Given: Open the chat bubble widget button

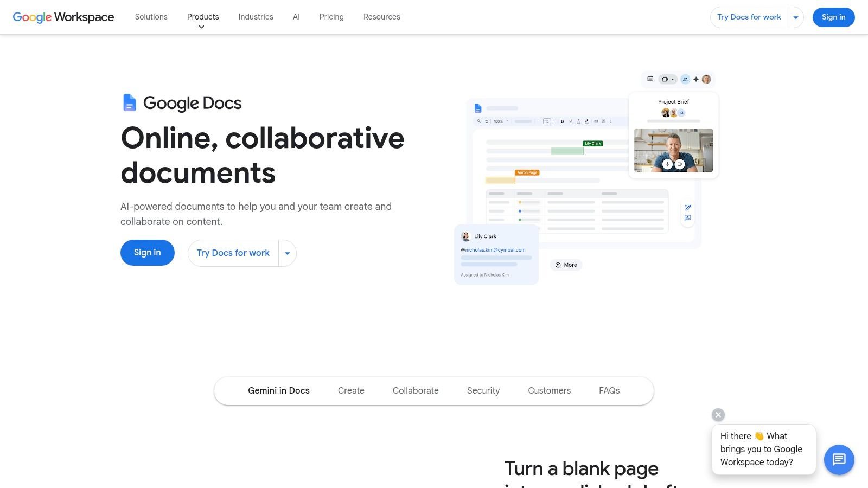Looking at the screenshot, I should [x=839, y=460].
